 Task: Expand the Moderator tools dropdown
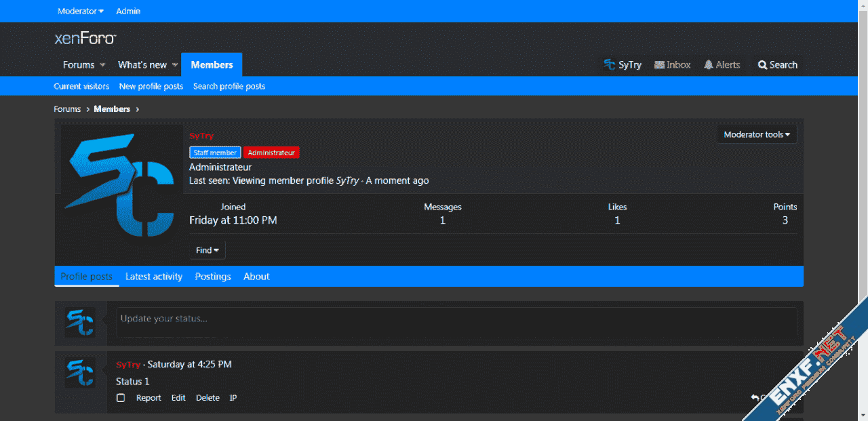click(x=757, y=135)
